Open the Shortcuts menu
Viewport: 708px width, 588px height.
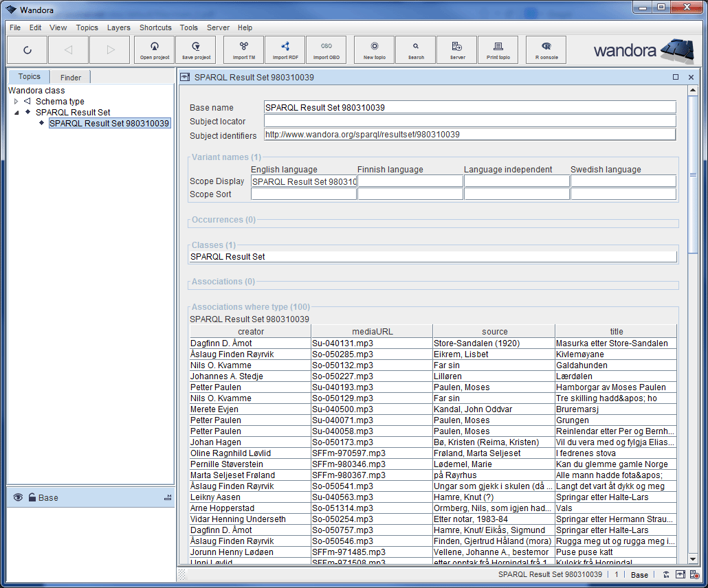click(155, 27)
